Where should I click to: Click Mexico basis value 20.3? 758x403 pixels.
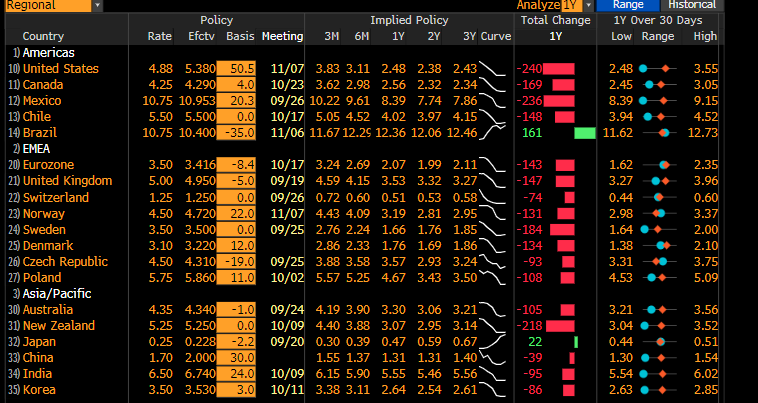click(236, 101)
